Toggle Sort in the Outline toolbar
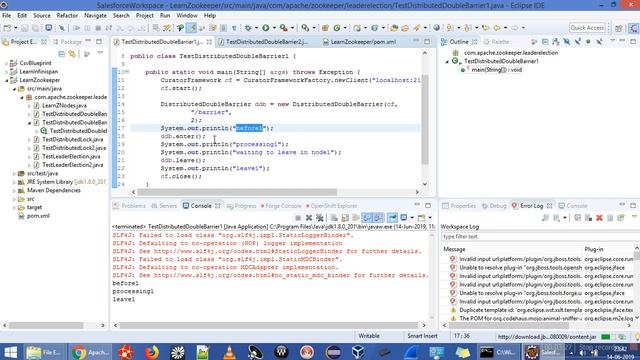 coord(556,42)
